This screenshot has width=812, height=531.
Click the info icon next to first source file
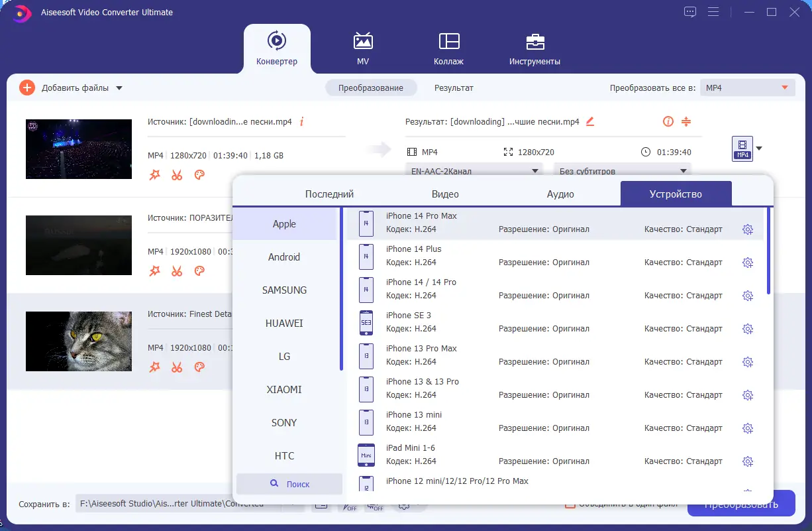[x=302, y=121]
